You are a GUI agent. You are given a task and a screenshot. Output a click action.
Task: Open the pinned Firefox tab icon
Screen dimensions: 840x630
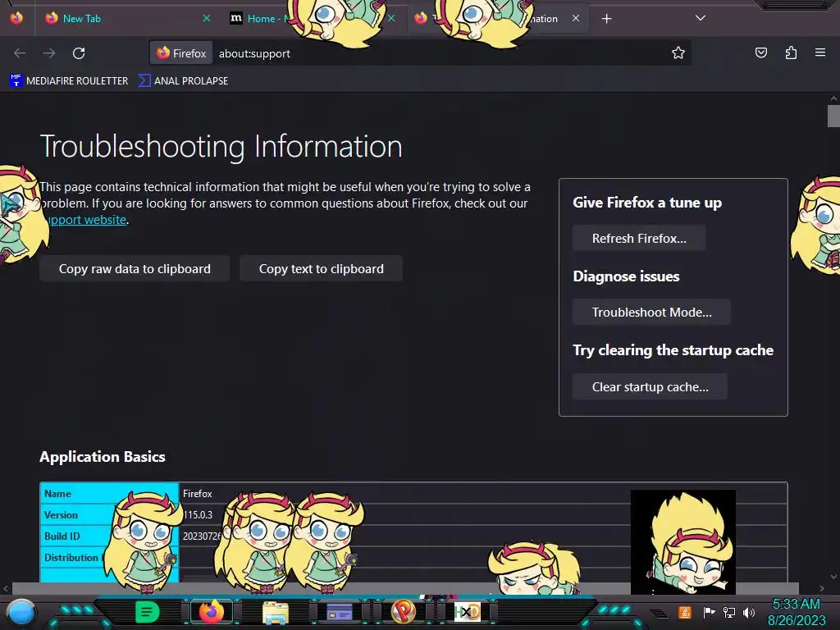[16, 18]
